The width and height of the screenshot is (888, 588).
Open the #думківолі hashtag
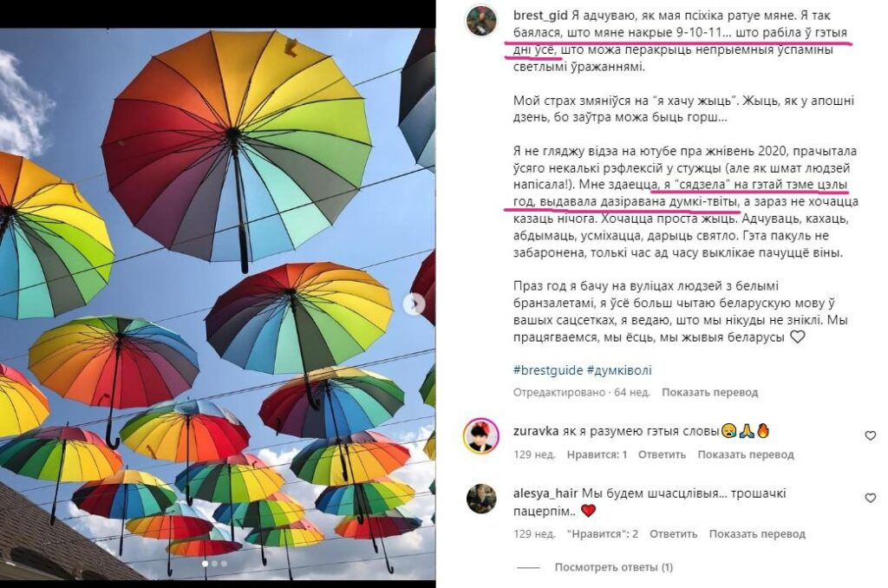619,370
